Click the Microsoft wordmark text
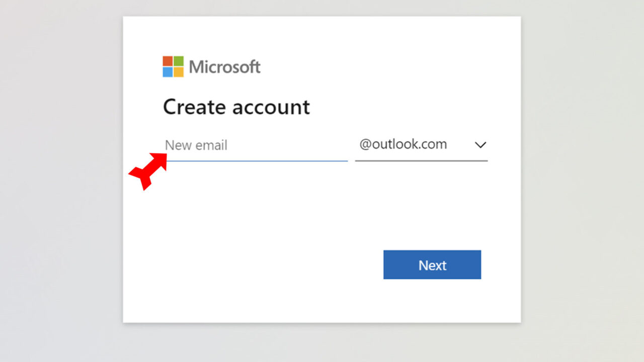Screen dimensions: 644x362 224,66
